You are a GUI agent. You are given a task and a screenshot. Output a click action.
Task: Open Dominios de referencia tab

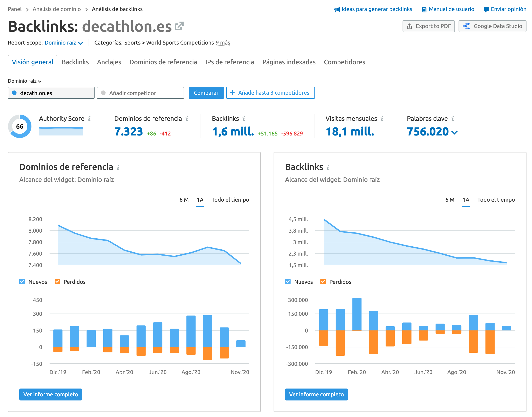tap(163, 62)
